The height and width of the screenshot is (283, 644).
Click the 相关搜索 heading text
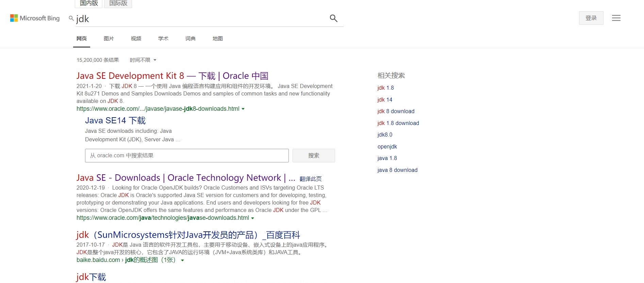(391, 75)
